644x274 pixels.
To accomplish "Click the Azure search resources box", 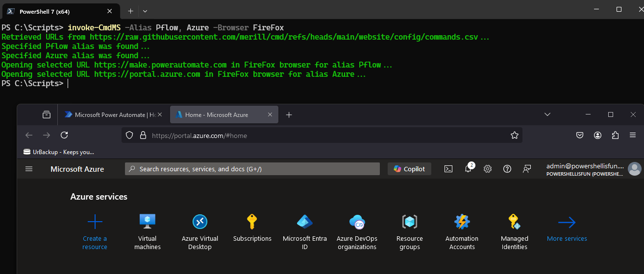I will (252, 169).
